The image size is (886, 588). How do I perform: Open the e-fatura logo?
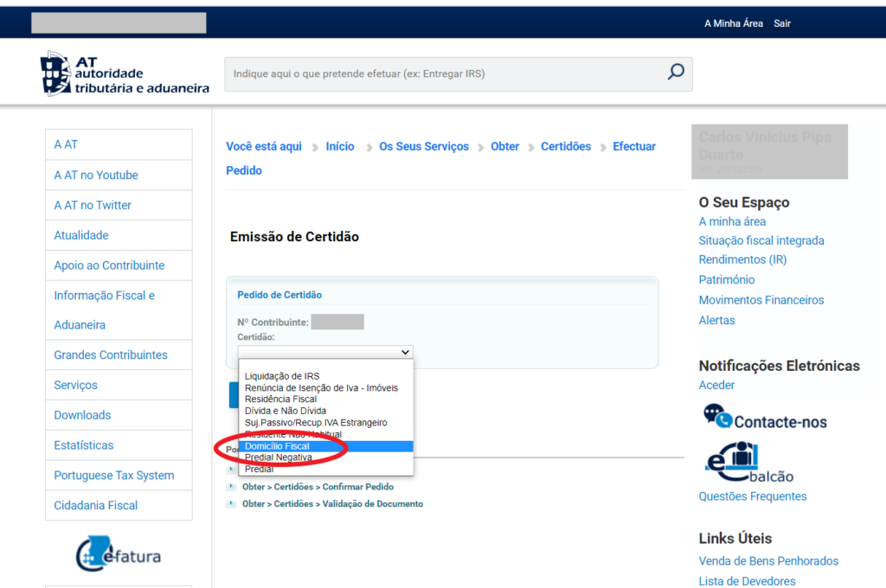118,554
